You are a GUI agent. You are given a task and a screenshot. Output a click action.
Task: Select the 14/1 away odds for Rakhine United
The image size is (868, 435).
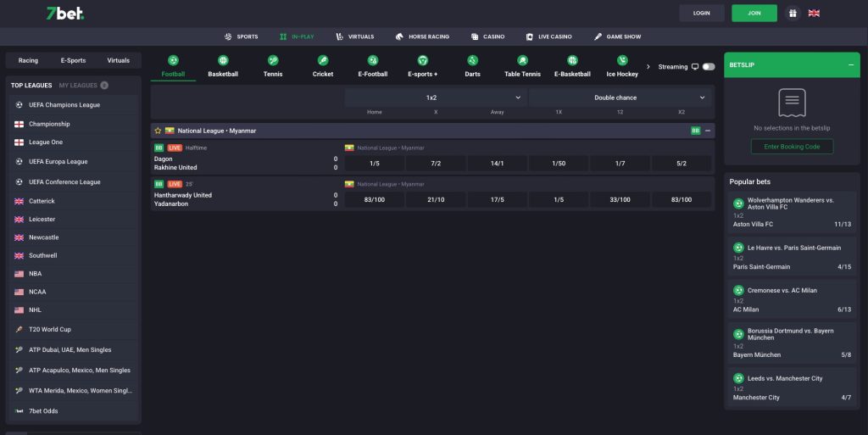point(497,164)
